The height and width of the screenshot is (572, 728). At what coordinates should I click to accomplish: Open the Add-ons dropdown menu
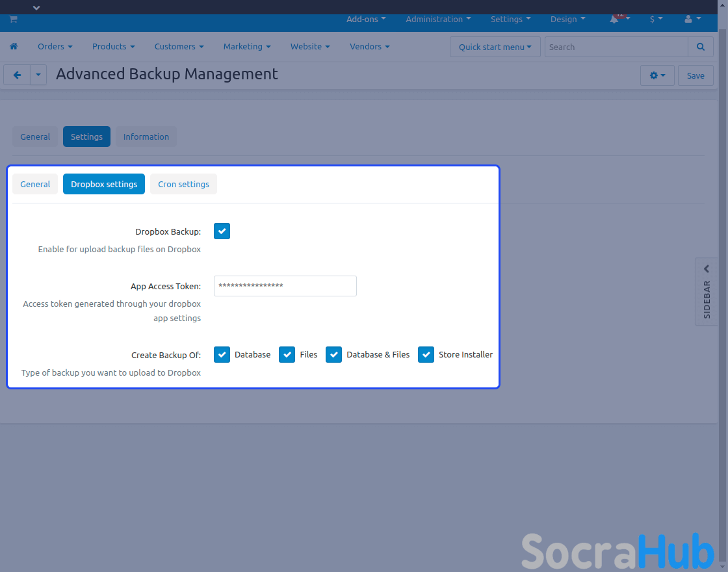[366, 19]
